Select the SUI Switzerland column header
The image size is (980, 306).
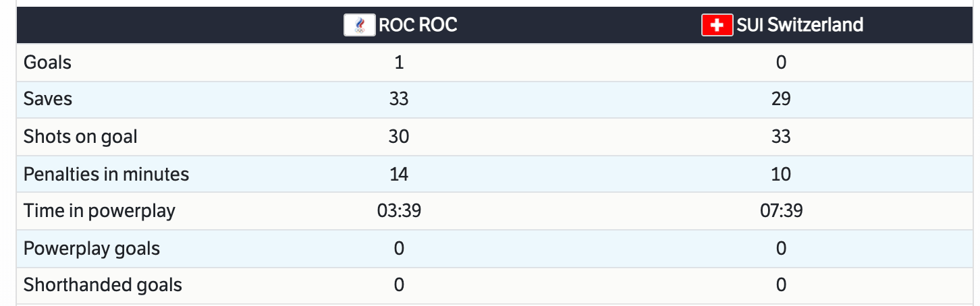(x=799, y=26)
